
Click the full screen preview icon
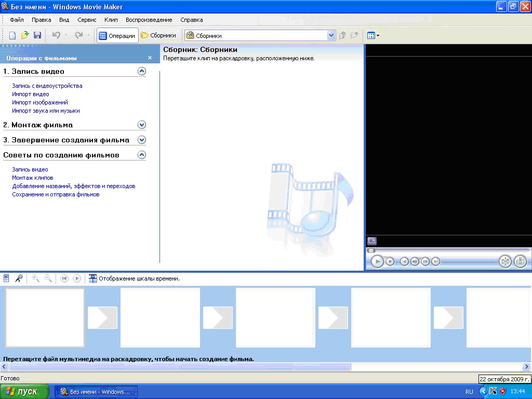[372, 241]
